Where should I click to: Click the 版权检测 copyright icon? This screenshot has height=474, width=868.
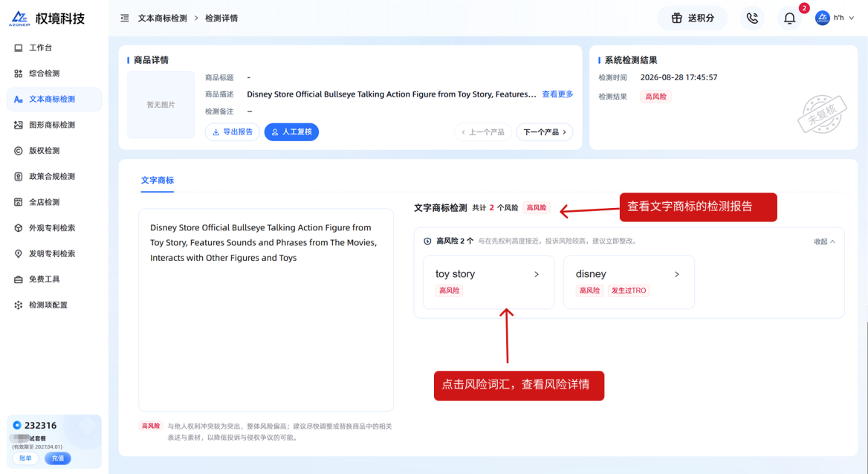[x=19, y=151]
